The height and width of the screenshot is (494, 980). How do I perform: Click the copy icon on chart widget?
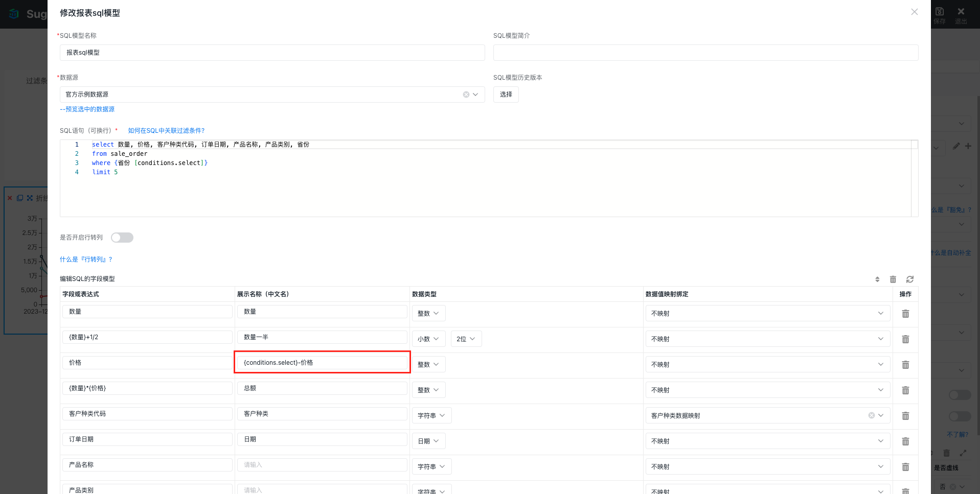pos(20,198)
